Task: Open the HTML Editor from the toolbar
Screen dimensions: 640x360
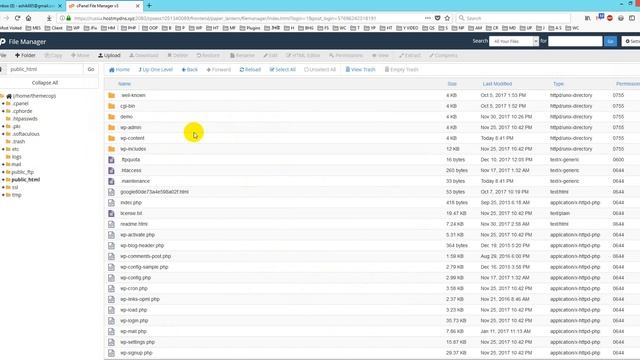Action: click(303, 55)
